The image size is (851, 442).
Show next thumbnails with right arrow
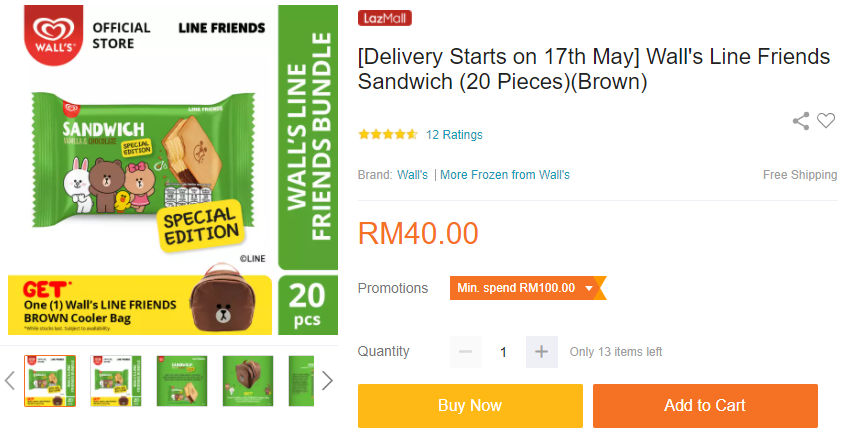[326, 380]
